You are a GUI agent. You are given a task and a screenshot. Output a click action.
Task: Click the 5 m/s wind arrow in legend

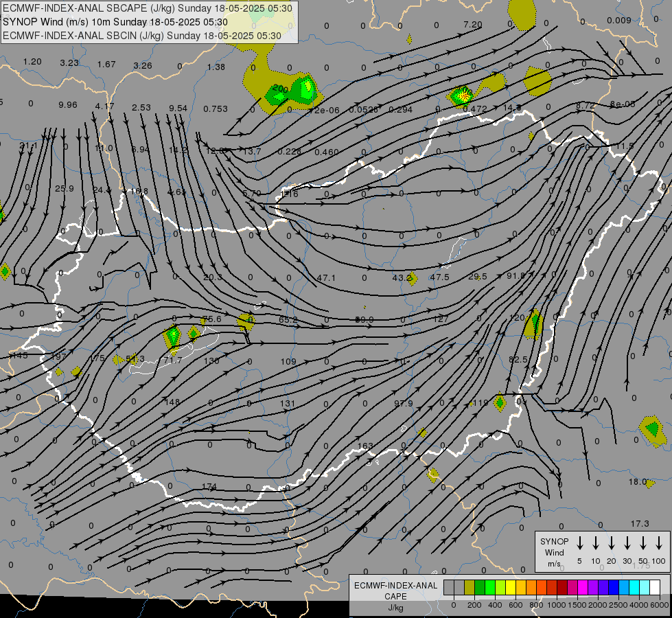[x=580, y=543]
